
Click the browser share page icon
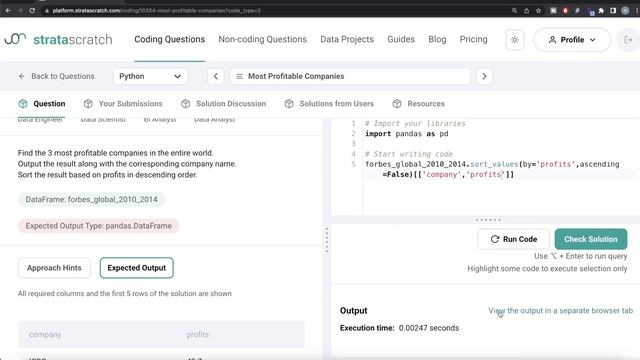[x=527, y=11]
